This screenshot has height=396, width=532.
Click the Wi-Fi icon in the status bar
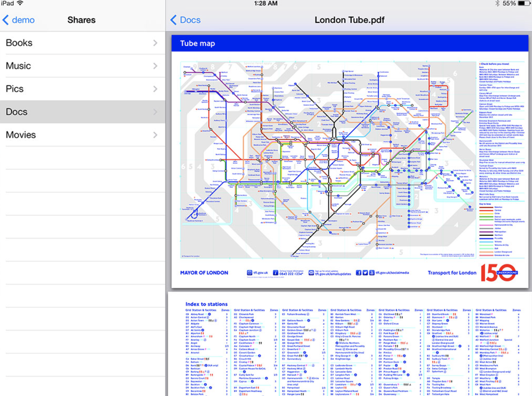[x=20, y=3]
